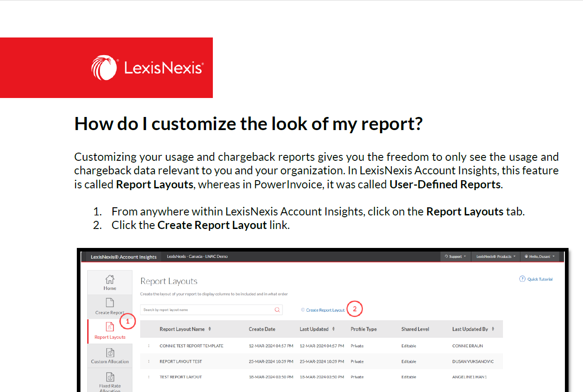
Task: Click the LexisNexis logo in the red banner
Action: [147, 68]
